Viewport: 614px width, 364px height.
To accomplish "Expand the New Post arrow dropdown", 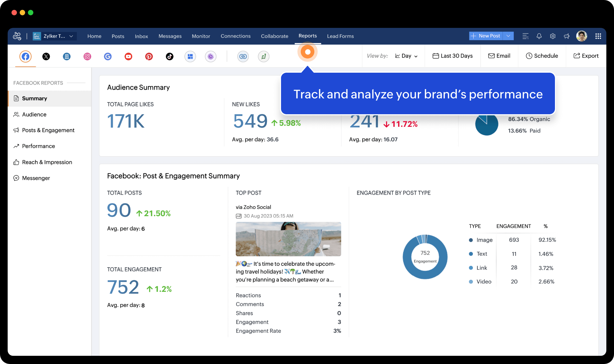I will pyautogui.click(x=508, y=36).
